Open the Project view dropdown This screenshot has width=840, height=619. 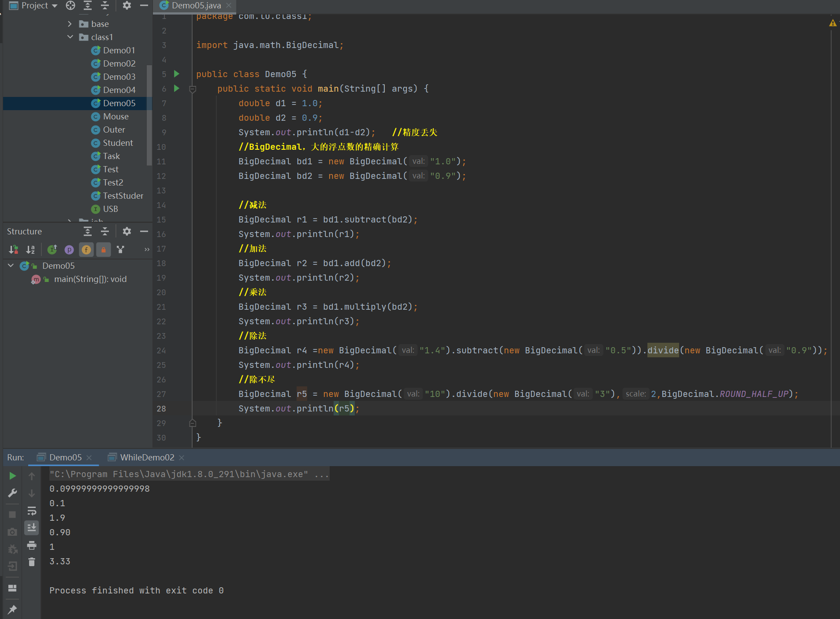pyautogui.click(x=55, y=6)
